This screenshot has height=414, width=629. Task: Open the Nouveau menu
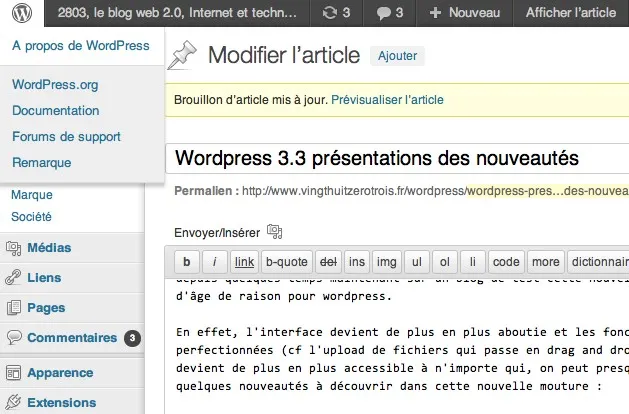click(x=465, y=13)
